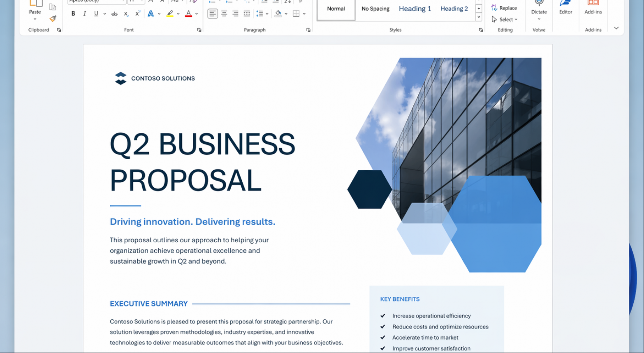Click the Format Painter brush
Screen dimensions: 644x353
pos(53,19)
